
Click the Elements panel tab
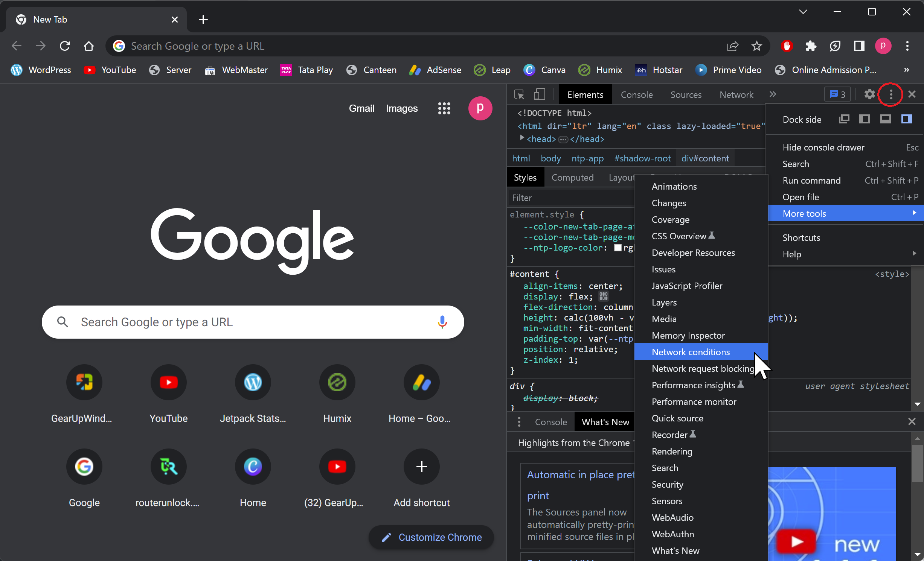pos(585,94)
